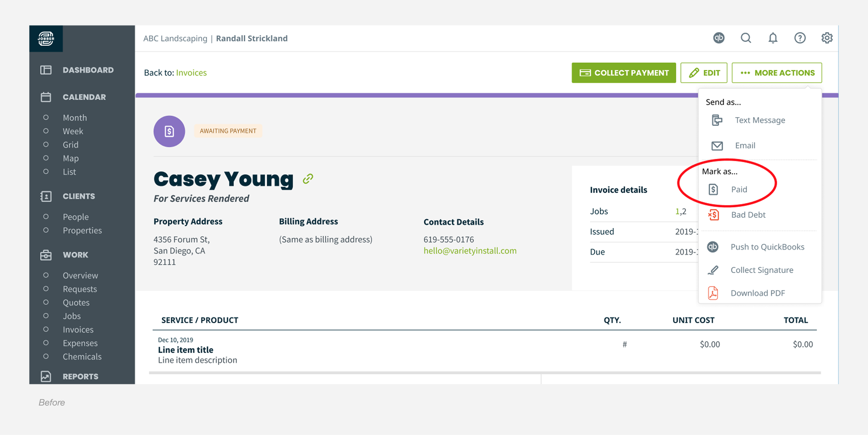
Task: Select Month calendar view bullet
Action: pos(46,118)
